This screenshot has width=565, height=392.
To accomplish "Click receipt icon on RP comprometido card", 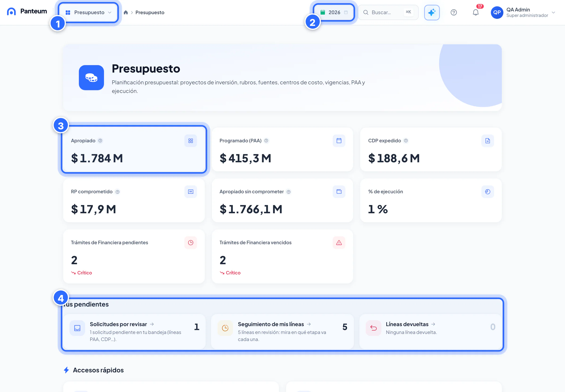I will pos(190,192).
